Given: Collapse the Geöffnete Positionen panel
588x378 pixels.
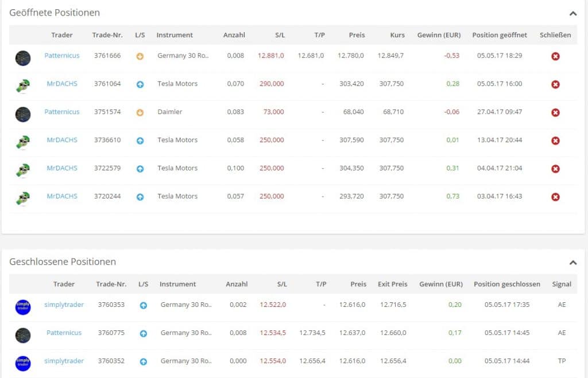Looking at the screenshot, I should [x=572, y=13].
